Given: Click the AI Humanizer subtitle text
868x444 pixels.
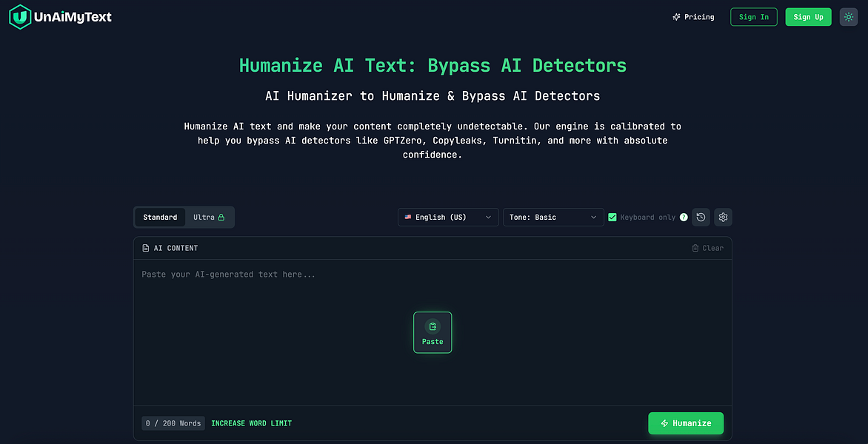Looking at the screenshot, I should coord(433,95).
